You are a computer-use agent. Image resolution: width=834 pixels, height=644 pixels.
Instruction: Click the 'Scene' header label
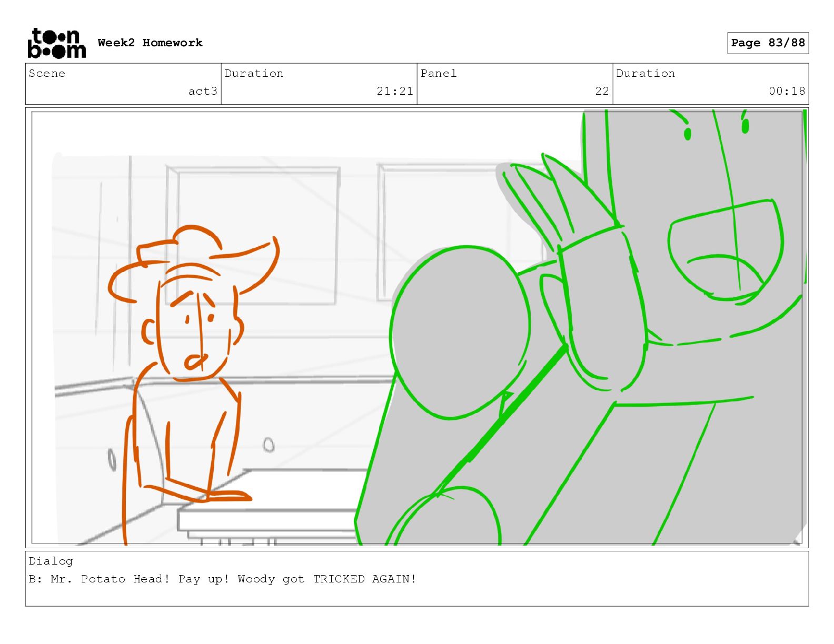[47, 73]
